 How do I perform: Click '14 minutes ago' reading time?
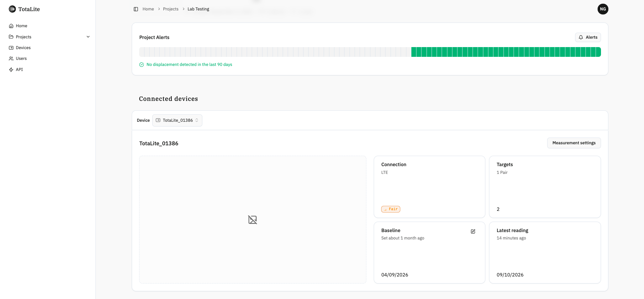(511, 238)
